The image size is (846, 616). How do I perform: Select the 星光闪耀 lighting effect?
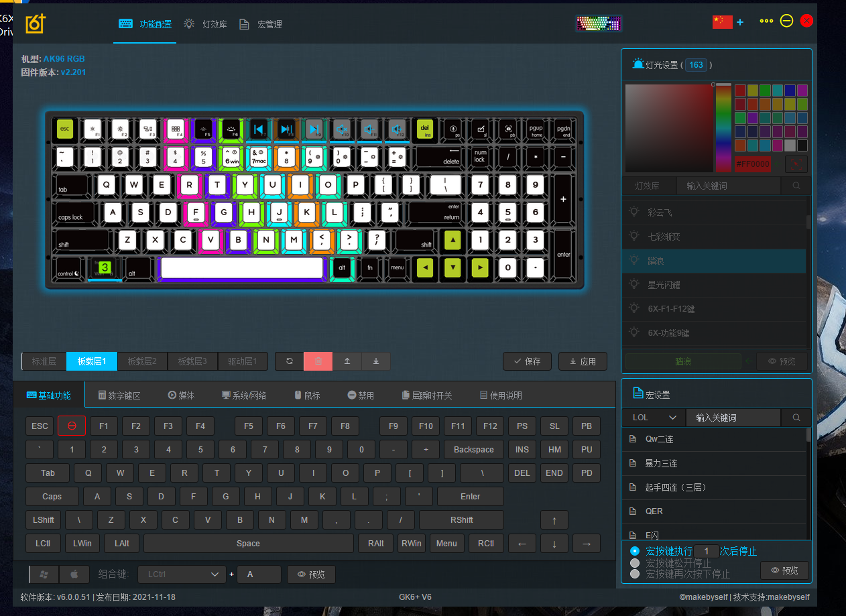point(714,285)
